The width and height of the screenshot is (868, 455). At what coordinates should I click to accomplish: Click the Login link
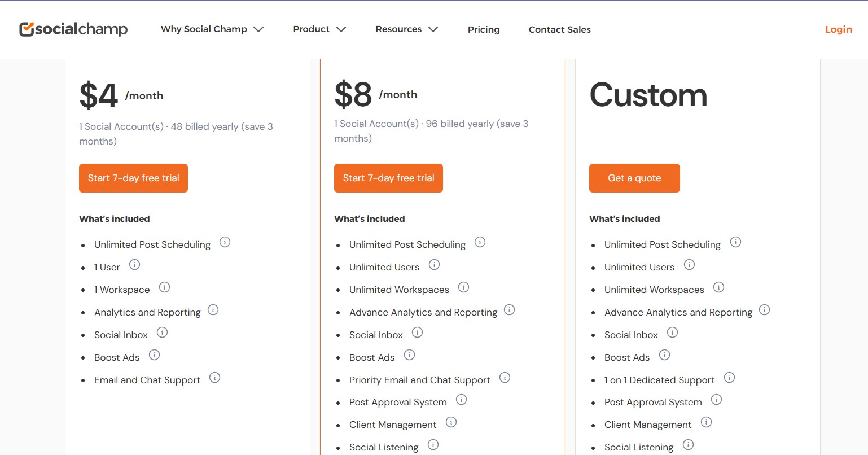tap(838, 29)
